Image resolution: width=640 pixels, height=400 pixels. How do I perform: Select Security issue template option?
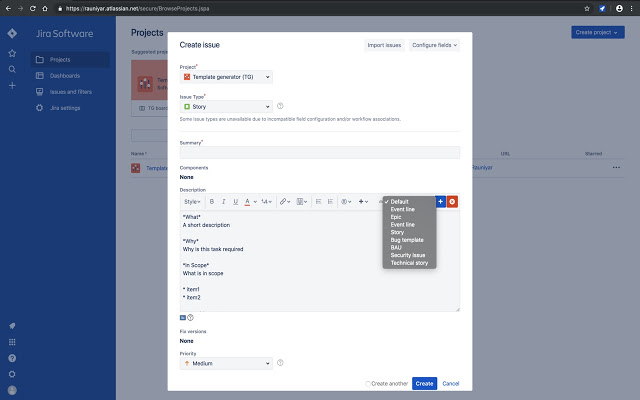(408, 255)
